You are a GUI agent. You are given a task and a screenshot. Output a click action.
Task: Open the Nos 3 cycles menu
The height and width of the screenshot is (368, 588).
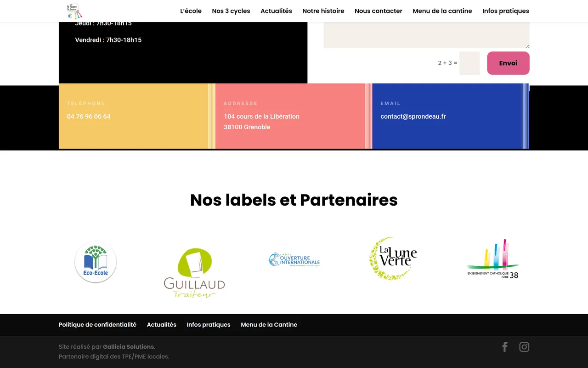pos(231,11)
